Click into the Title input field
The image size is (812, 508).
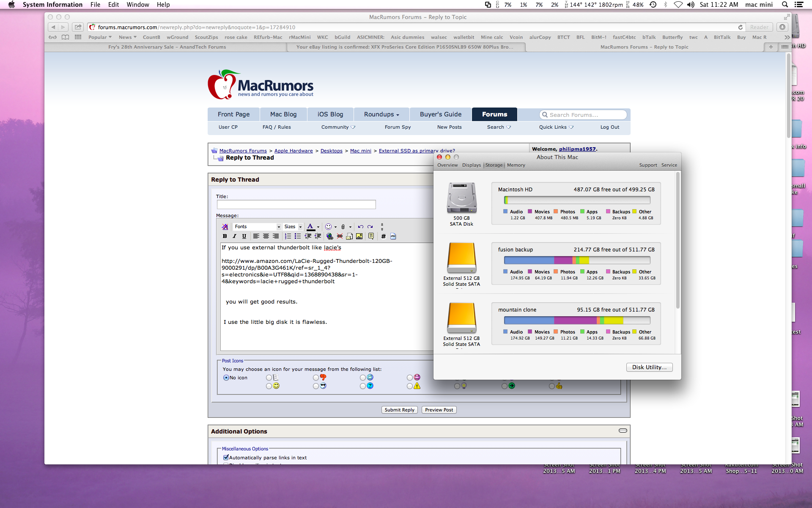(x=296, y=205)
